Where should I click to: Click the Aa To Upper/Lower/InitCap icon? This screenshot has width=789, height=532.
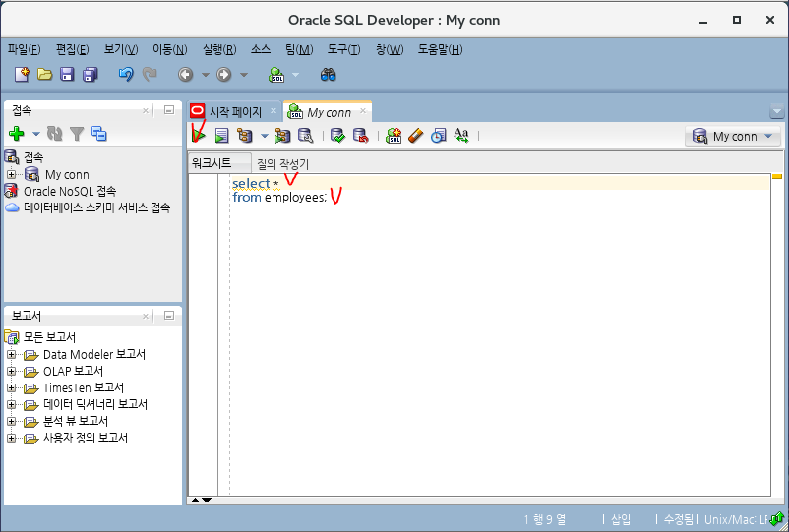click(461, 136)
